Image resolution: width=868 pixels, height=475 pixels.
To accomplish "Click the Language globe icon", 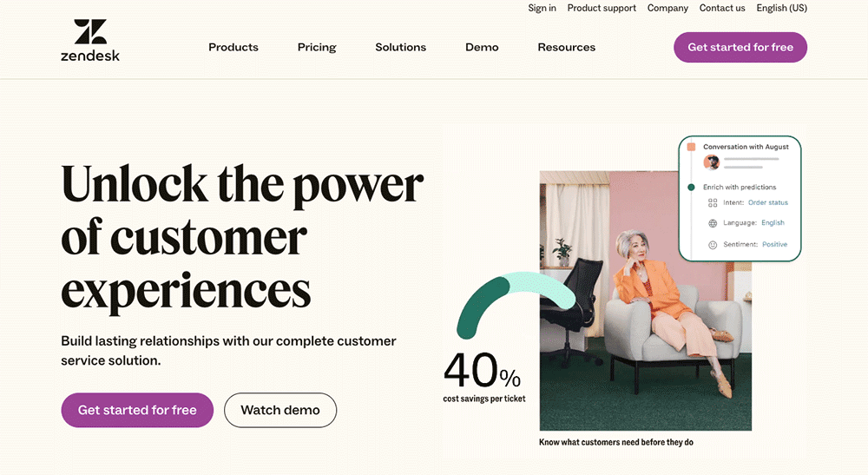I will click(713, 223).
